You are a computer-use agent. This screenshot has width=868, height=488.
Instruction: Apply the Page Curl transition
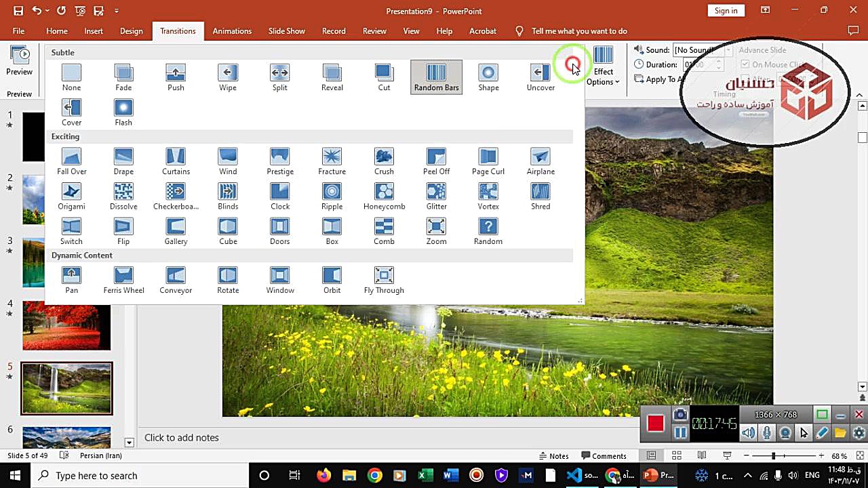pyautogui.click(x=488, y=161)
